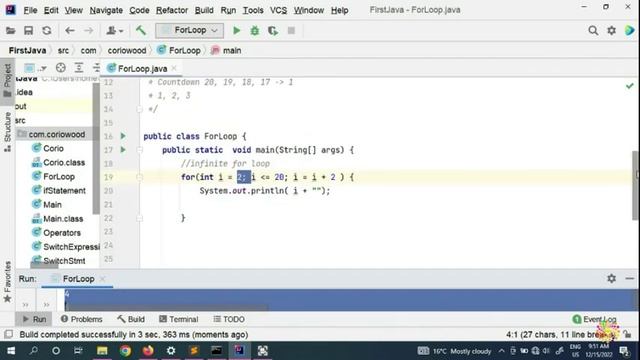Click run gutter arrow on line 16
640x360 pixels.
pos(123,136)
